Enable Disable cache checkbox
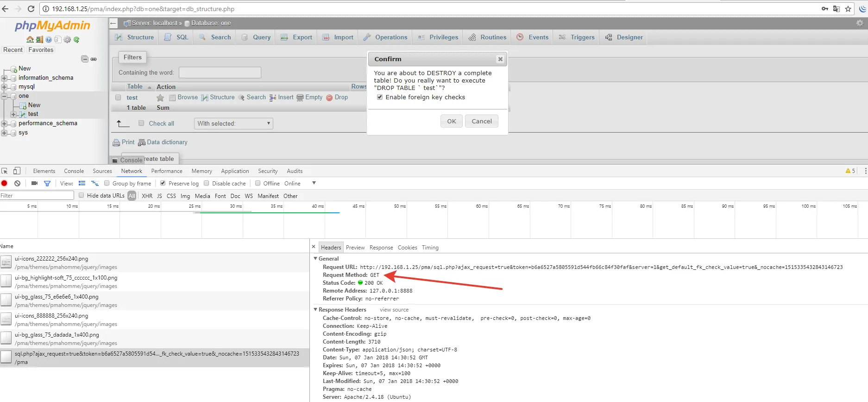The image size is (868, 402). click(x=207, y=183)
